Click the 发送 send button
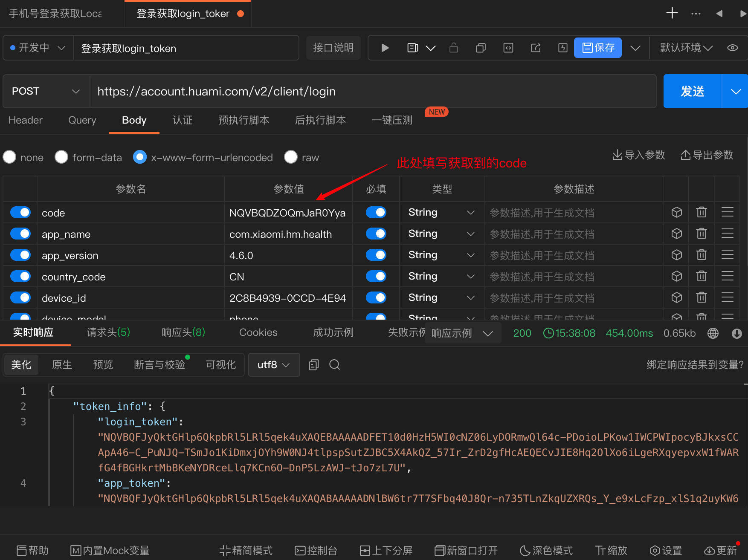The width and height of the screenshot is (748, 560). tap(693, 91)
